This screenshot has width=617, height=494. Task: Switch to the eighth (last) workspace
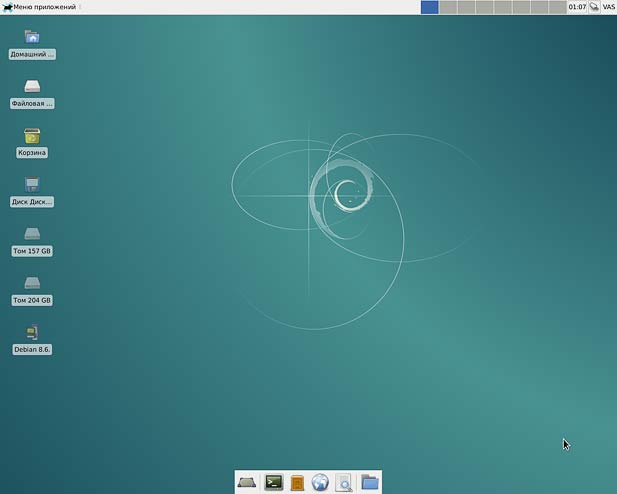click(557, 7)
